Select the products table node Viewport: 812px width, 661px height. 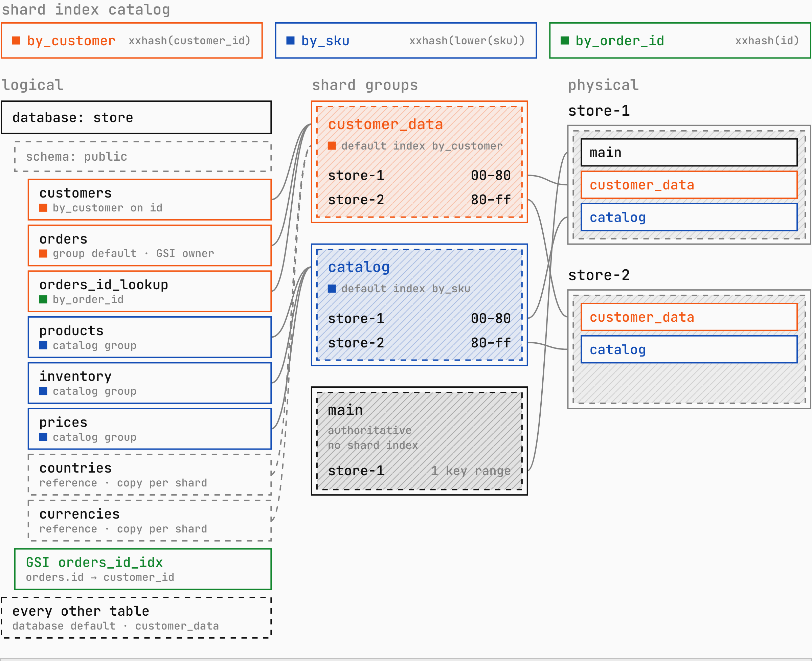click(x=150, y=337)
